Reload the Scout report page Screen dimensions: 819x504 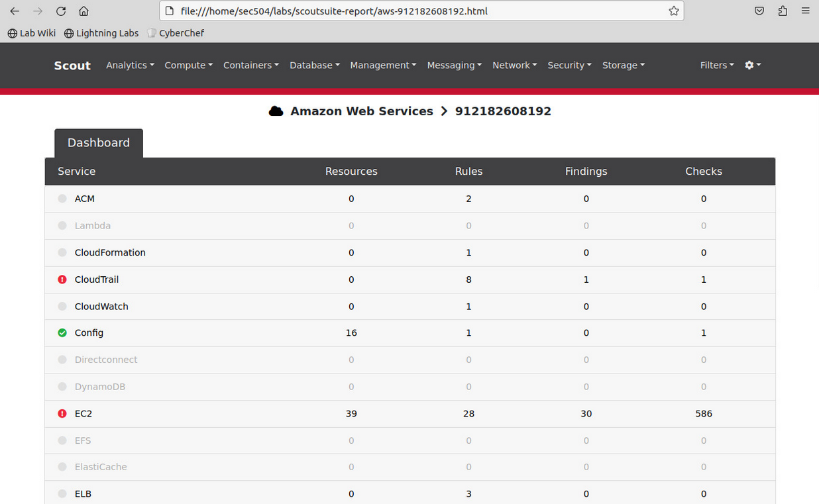coord(61,11)
